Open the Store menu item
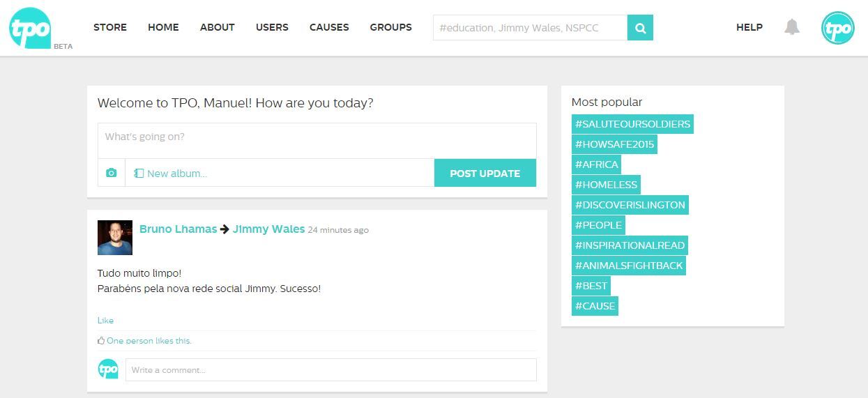The image size is (868, 398). 110,27
